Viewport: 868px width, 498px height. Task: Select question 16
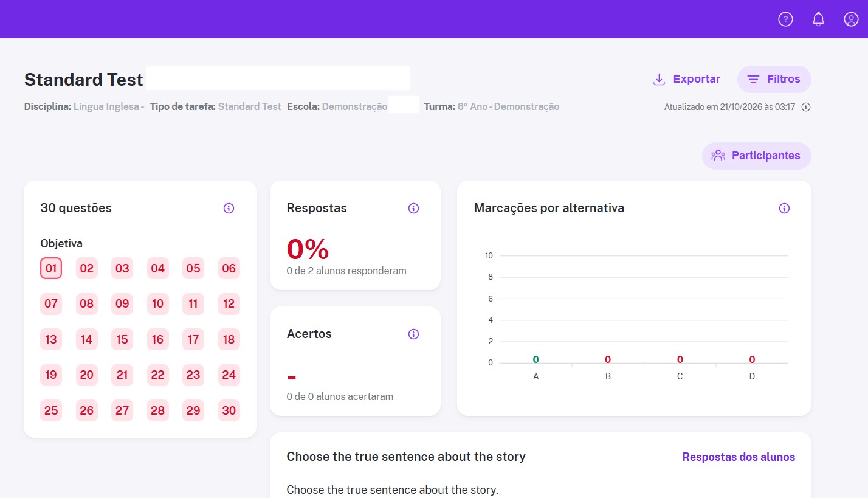coord(158,339)
